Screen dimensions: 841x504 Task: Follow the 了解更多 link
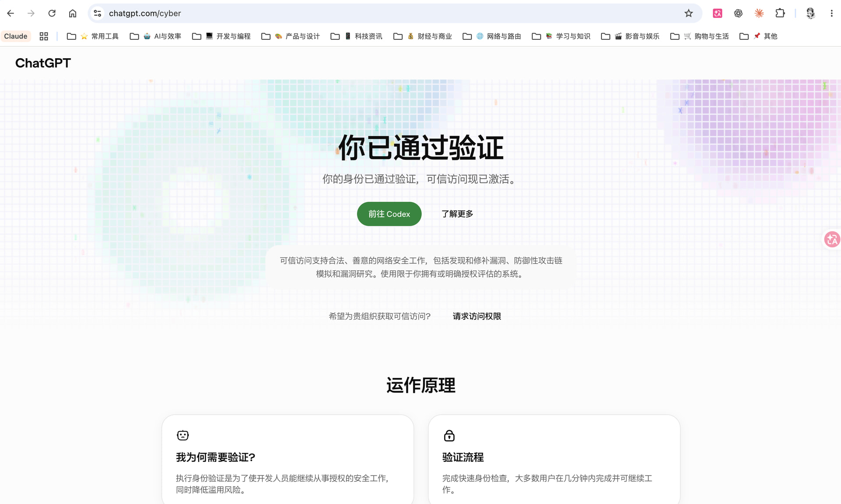457,214
